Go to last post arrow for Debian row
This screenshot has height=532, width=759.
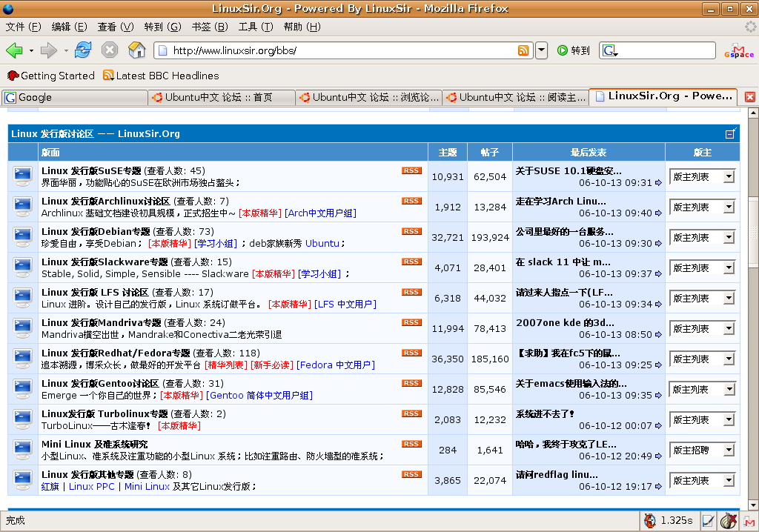(658, 244)
